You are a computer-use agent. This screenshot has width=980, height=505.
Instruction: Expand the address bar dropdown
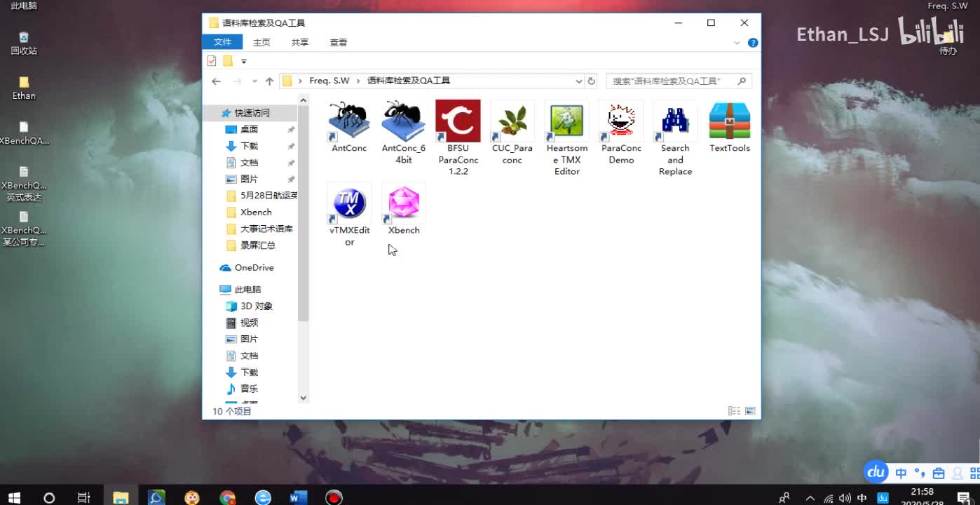pos(578,81)
